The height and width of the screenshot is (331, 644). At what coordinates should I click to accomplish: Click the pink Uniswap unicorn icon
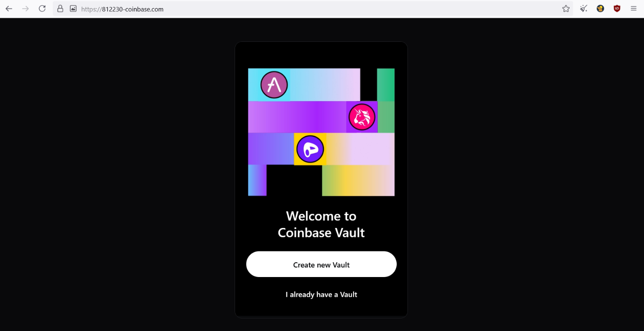pos(362,117)
